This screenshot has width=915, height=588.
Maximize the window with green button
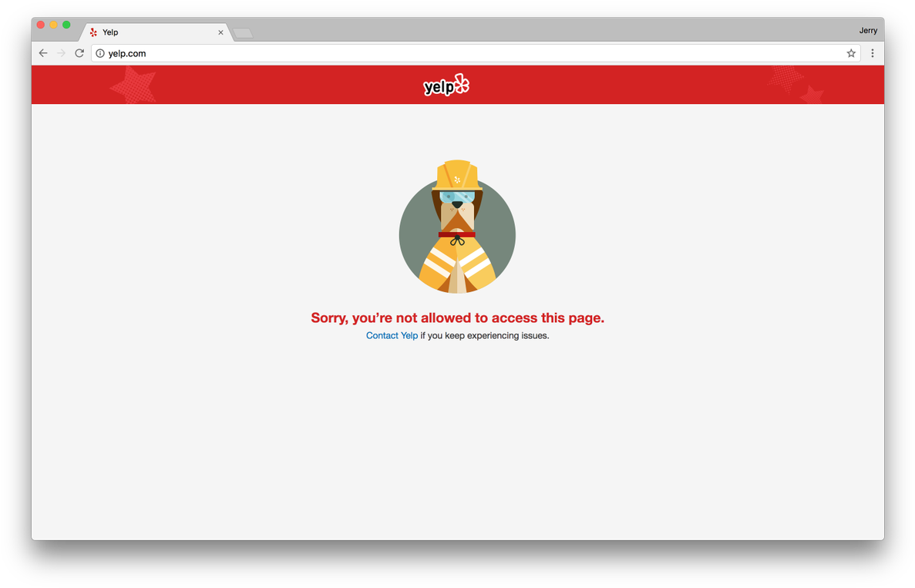66,25
